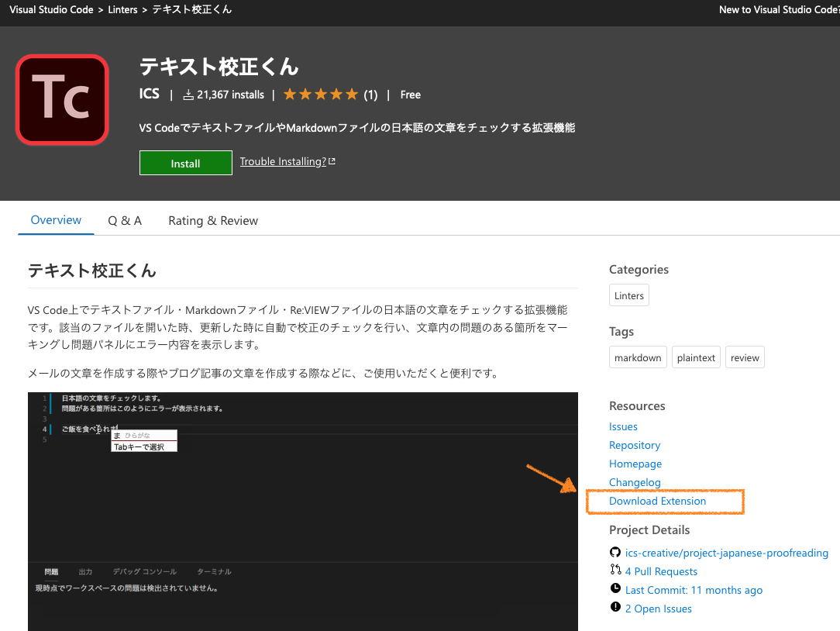Click the exclamation icon beside Open Issues
The height and width of the screenshot is (631, 840).
tap(615, 607)
